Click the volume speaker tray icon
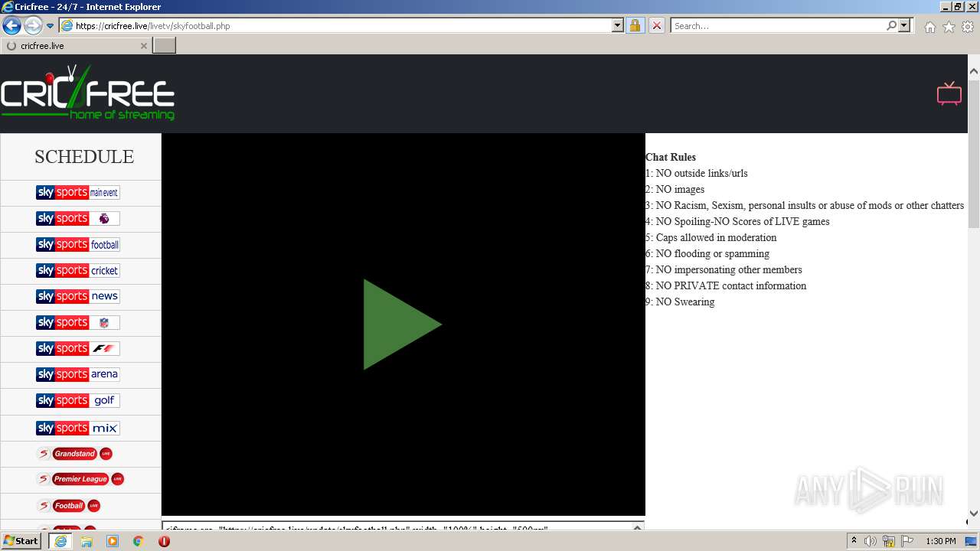 click(x=871, y=541)
